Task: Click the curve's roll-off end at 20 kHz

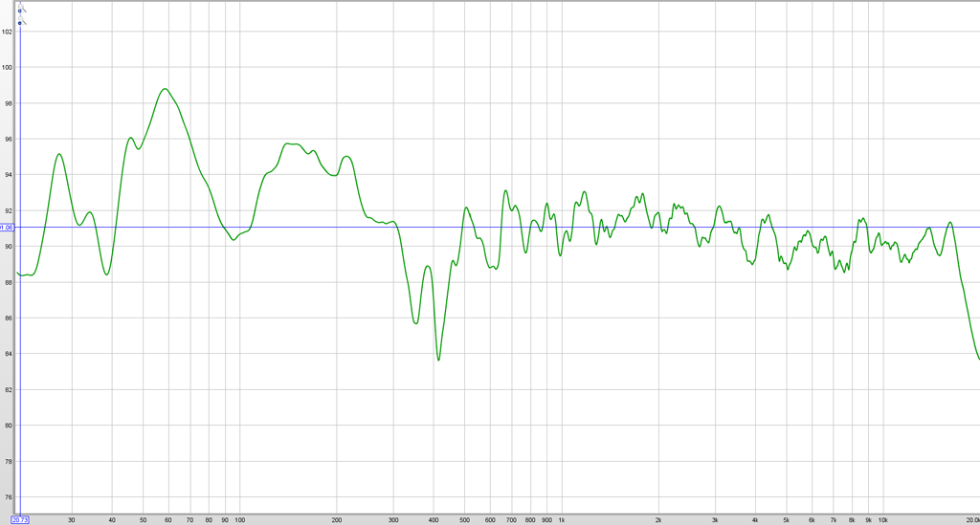Action: click(x=977, y=358)
